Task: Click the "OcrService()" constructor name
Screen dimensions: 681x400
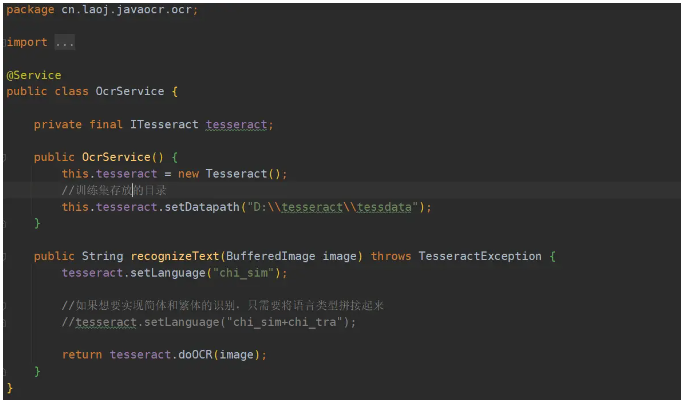Action: [x=122, y=157]
